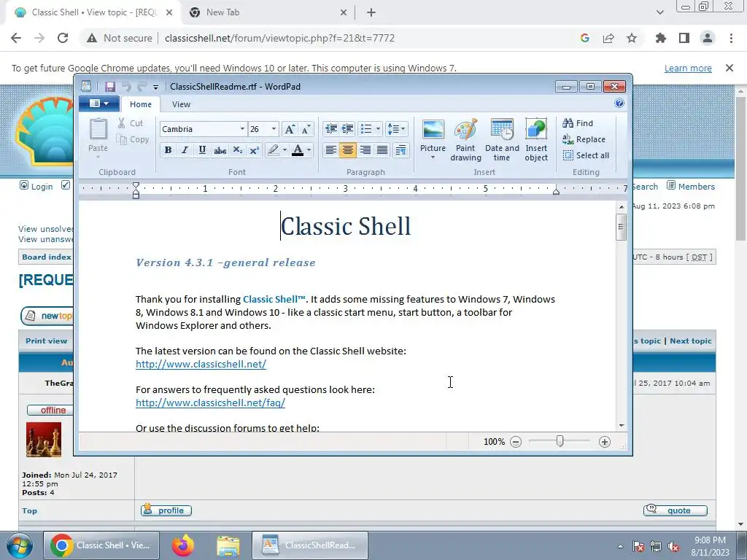Click the WordPad vertical scrollbar thumb
The height and width of the screenshot is (560, 747).
(621, 227)
